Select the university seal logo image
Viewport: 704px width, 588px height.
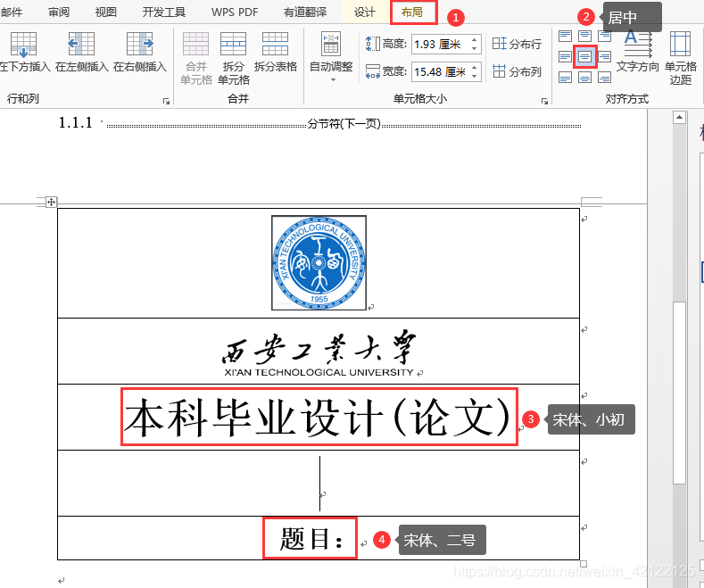[319, 262]
